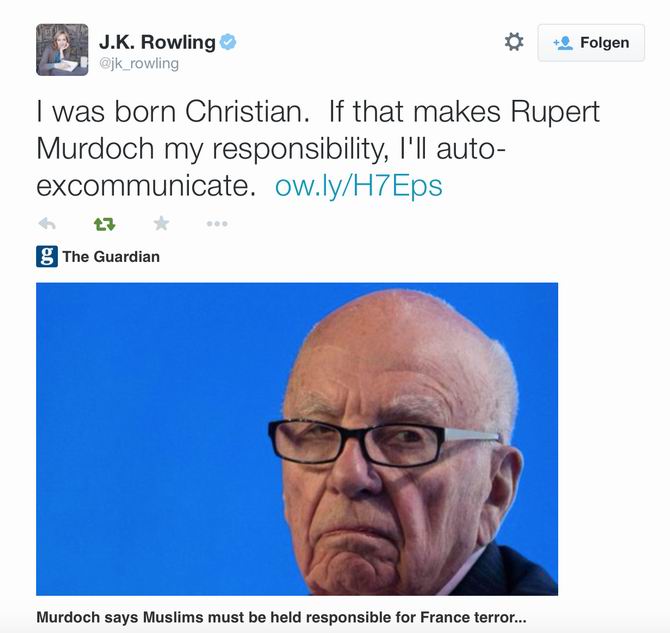Click the J.K. Rowling display name

coord(157,42)
